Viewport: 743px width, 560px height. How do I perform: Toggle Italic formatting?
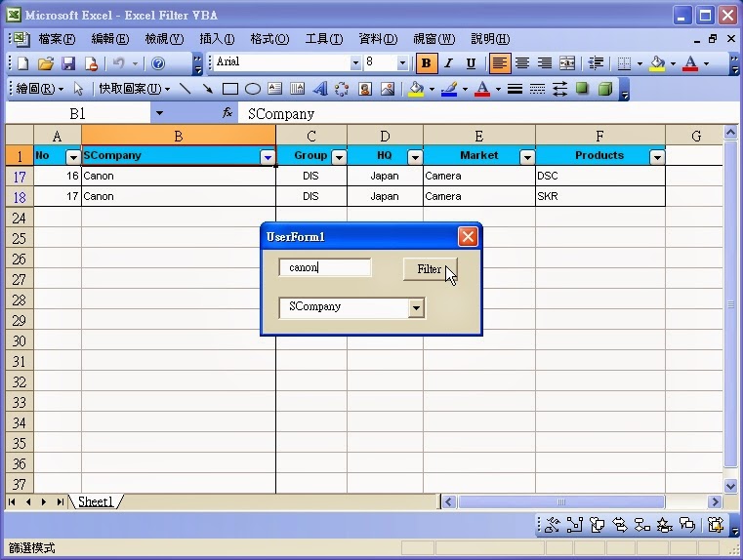[448, 63]
